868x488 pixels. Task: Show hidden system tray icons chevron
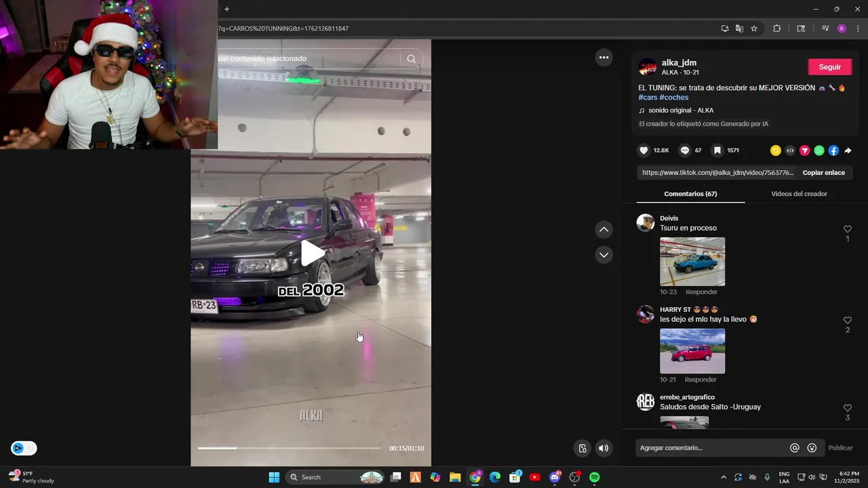724,477
